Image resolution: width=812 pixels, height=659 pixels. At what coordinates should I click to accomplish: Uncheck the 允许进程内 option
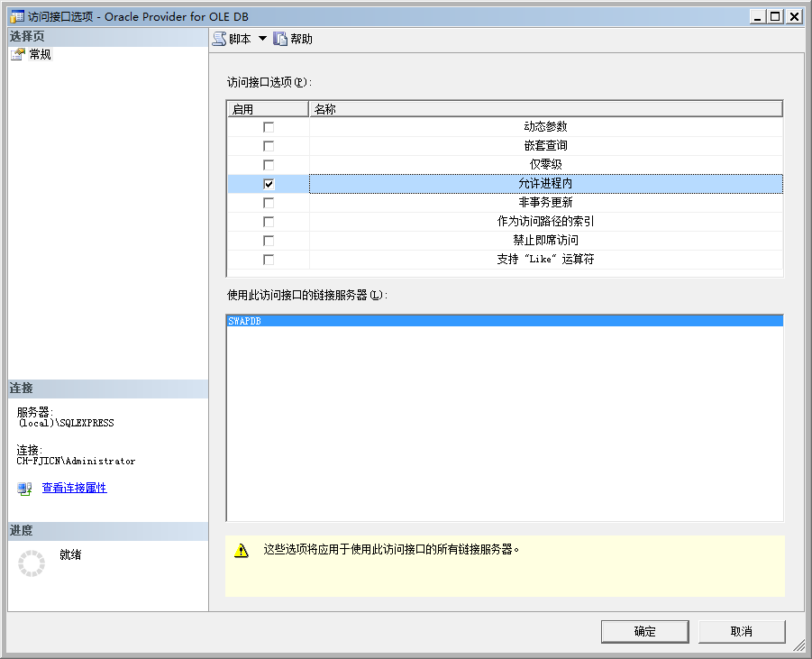(269, 184)
